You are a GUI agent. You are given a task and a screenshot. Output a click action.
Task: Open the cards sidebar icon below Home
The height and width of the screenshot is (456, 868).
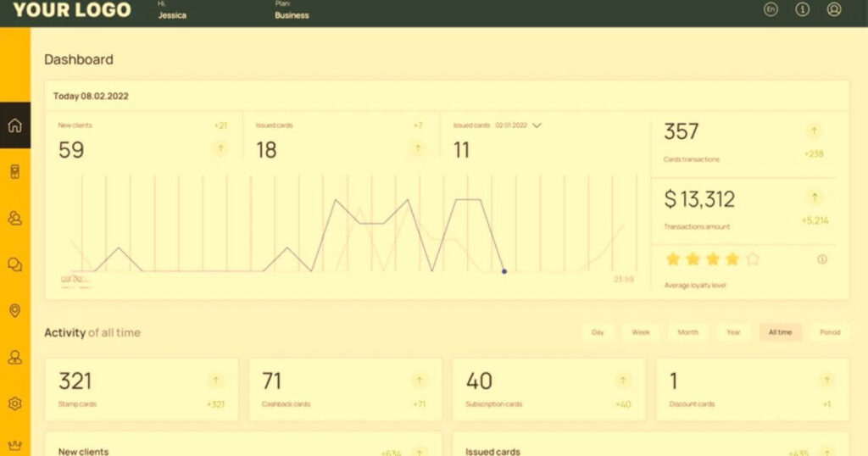point(15,171)
